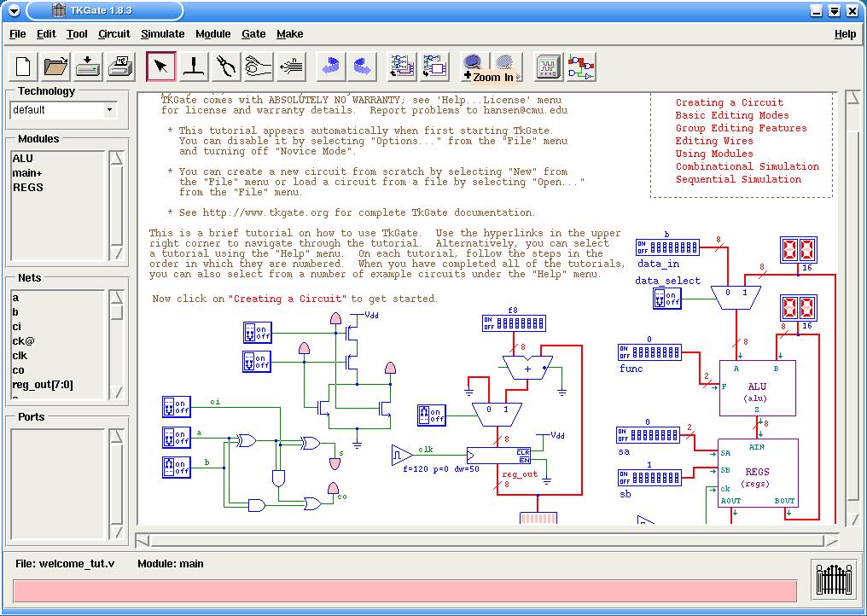Viewport: 867px width, 616px height.
Task: Select main+ in Modules list
Action: [27, 173]
